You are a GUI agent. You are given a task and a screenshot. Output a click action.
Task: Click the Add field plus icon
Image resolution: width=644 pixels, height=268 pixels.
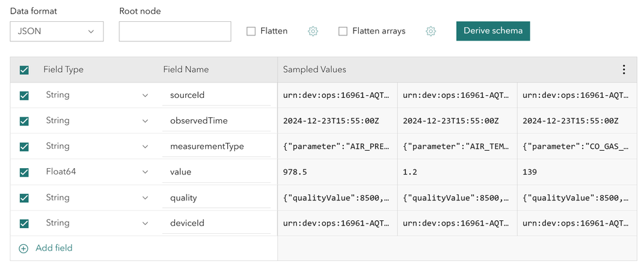pyautogui.click(x=24, y=248)
